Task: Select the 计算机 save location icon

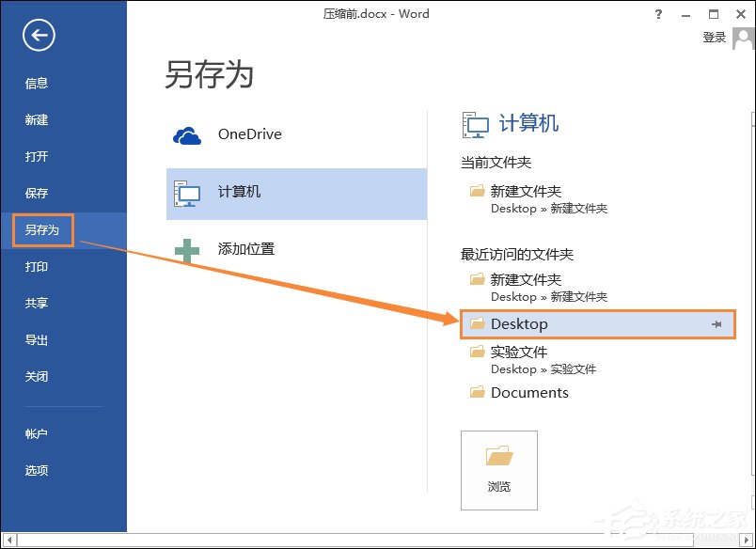Action: click(188, 194)
